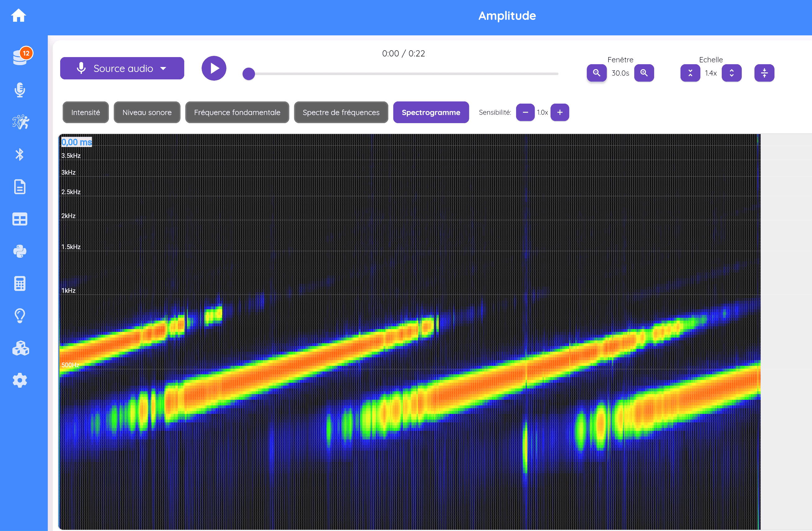812x531 pixels.
Task: Click the 2.5kHz frequency axis label
Action: click(71, 192)
